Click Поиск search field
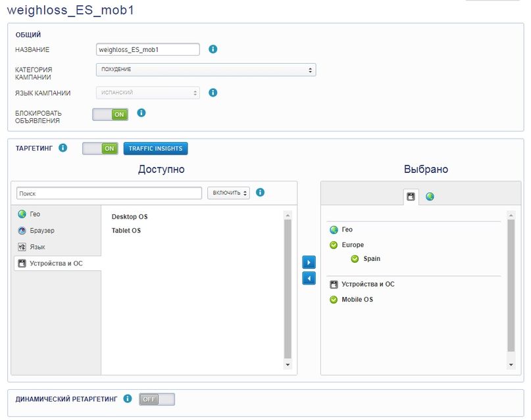The width and height of the screenshot is (531, 420). point(109,193)
